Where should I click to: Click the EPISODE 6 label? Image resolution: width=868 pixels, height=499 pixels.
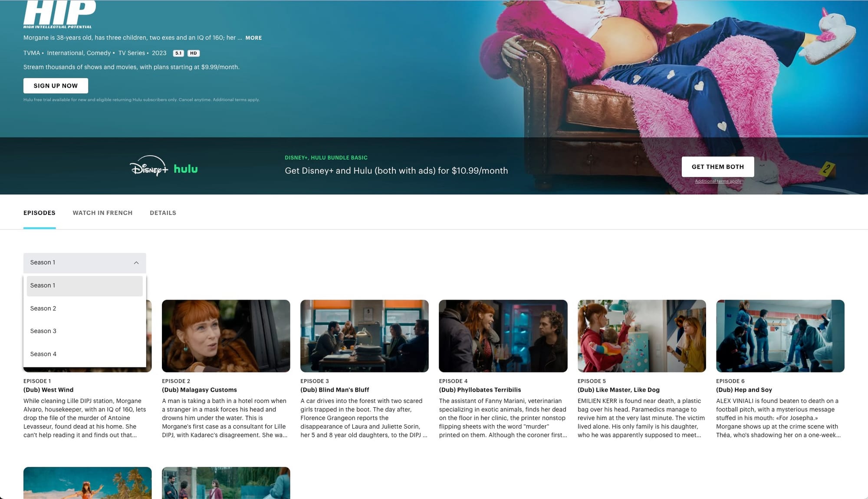pyautogui.click(x=730, y=381)
